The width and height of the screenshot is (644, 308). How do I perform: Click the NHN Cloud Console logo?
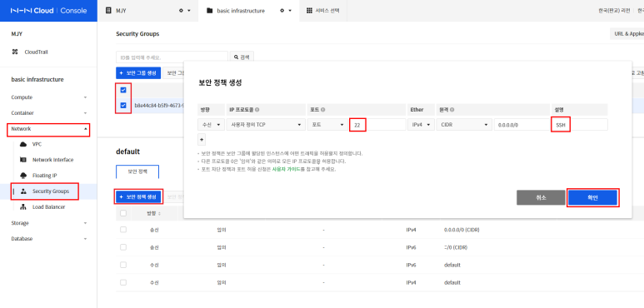point(48,11)
